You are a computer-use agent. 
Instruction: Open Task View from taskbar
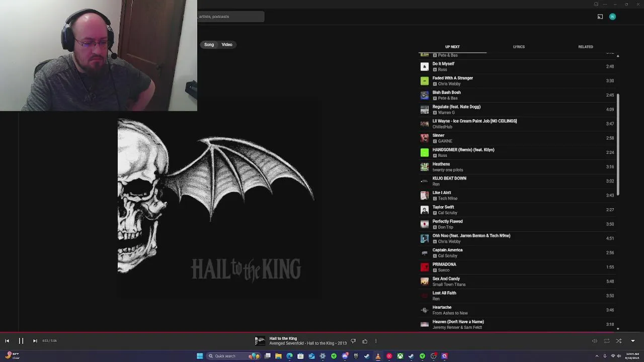coord(268,356)
